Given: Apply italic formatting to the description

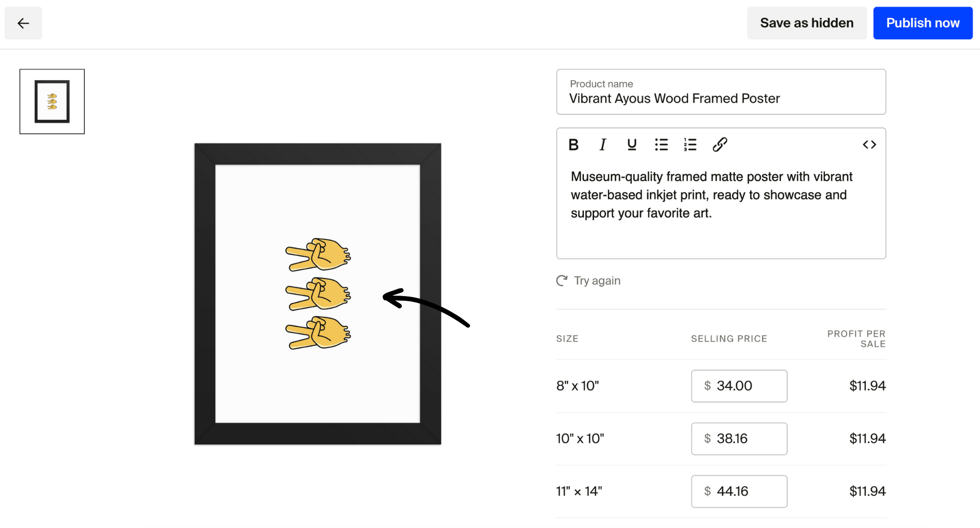Looking at the screenshot, I should (x=602, y=145).
